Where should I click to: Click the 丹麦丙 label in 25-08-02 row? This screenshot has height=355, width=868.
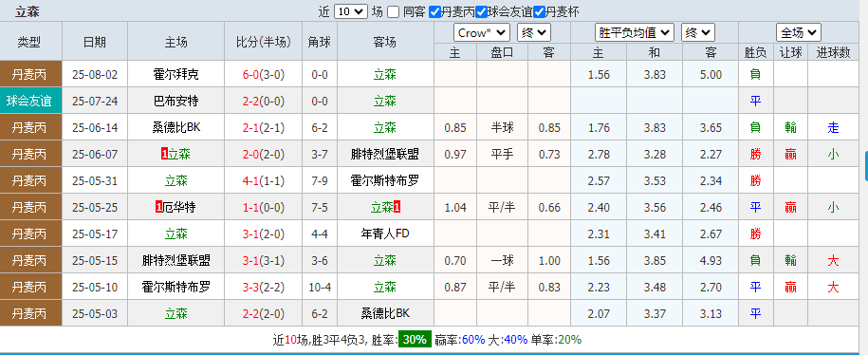29,74
